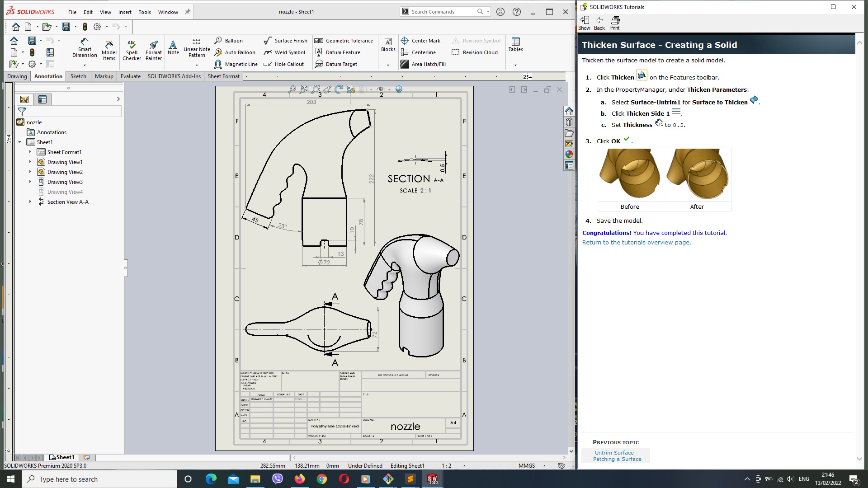Image resolution: width=868 pixels, height=488 pixels.
Task: Select the Sheet1 tab at bottom
Action: coord(62,457)
